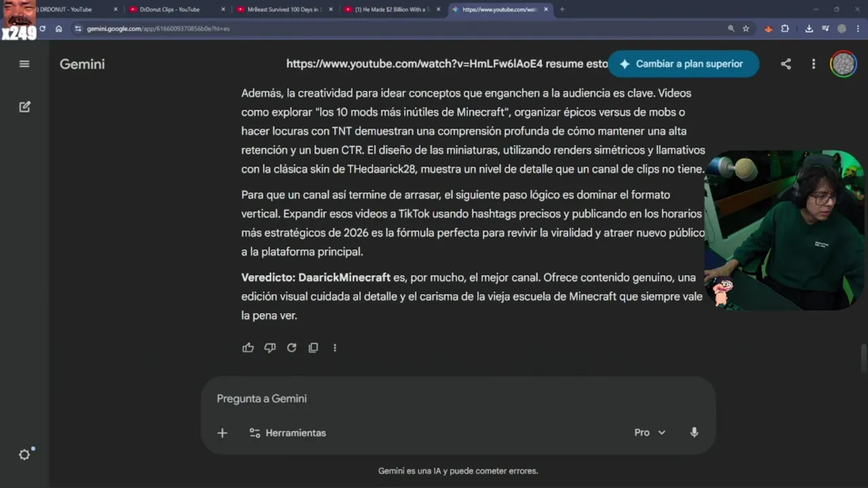The width and height of the screenshot is (868, 488).
Task: Regenerate the response with redo icon
Action: 292,348
